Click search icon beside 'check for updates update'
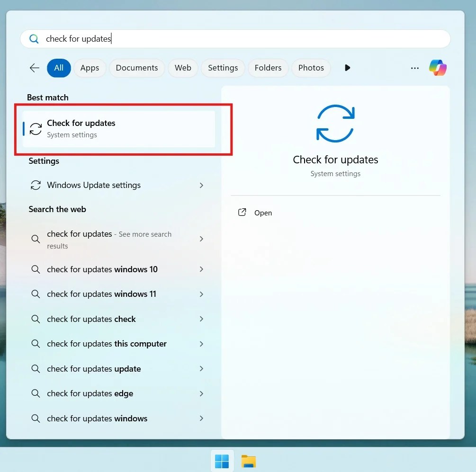476x472 pixels. pos(36,369)
